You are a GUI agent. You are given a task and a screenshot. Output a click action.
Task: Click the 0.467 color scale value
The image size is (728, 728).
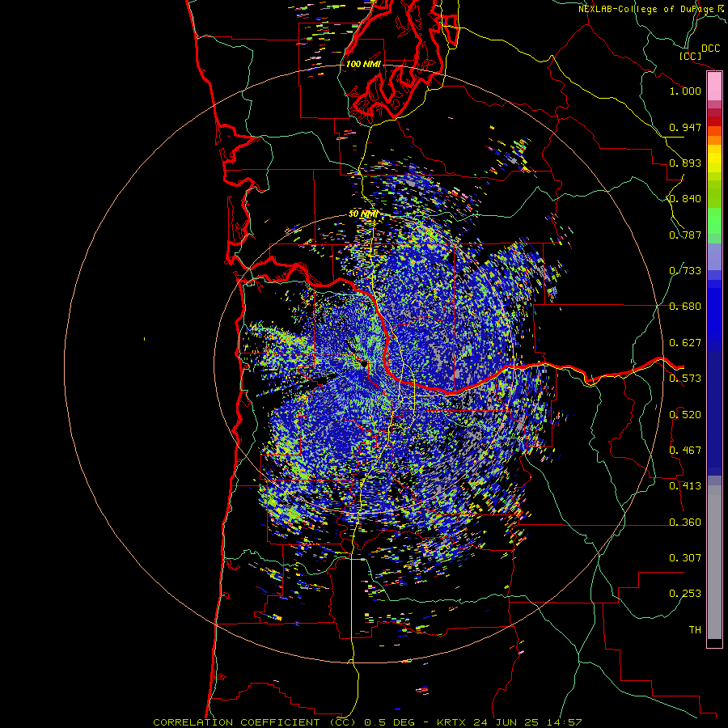point(685,451)
